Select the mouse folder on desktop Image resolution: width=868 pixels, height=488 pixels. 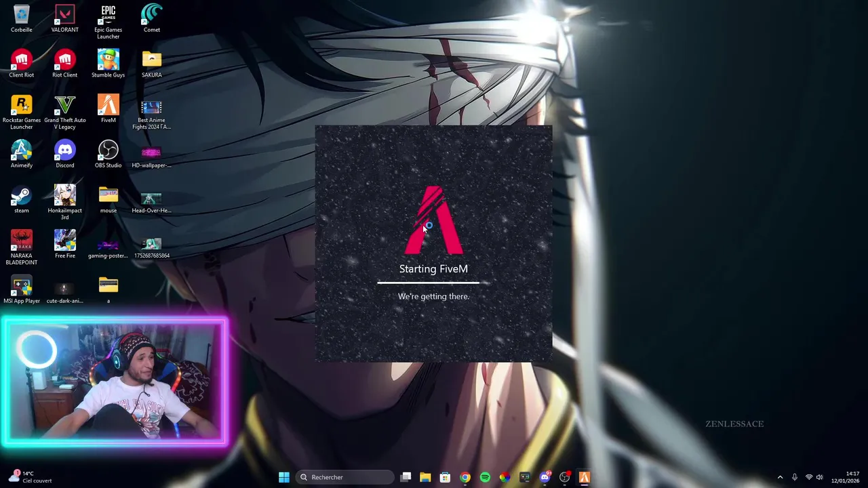click(x=108, y=200)
